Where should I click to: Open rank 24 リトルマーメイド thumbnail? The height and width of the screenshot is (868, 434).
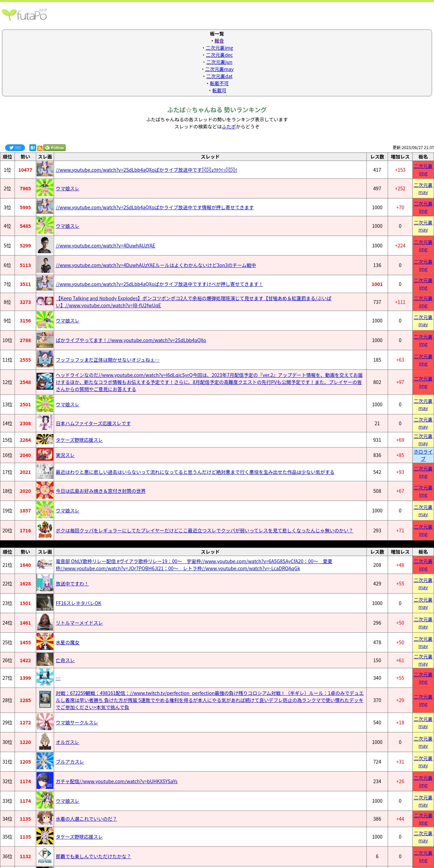point(45,623)
